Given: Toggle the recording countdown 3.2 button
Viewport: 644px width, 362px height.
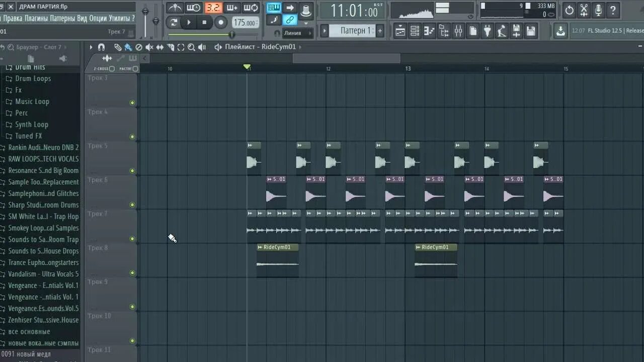Looking at the screenshot, I should pos(213,8).
